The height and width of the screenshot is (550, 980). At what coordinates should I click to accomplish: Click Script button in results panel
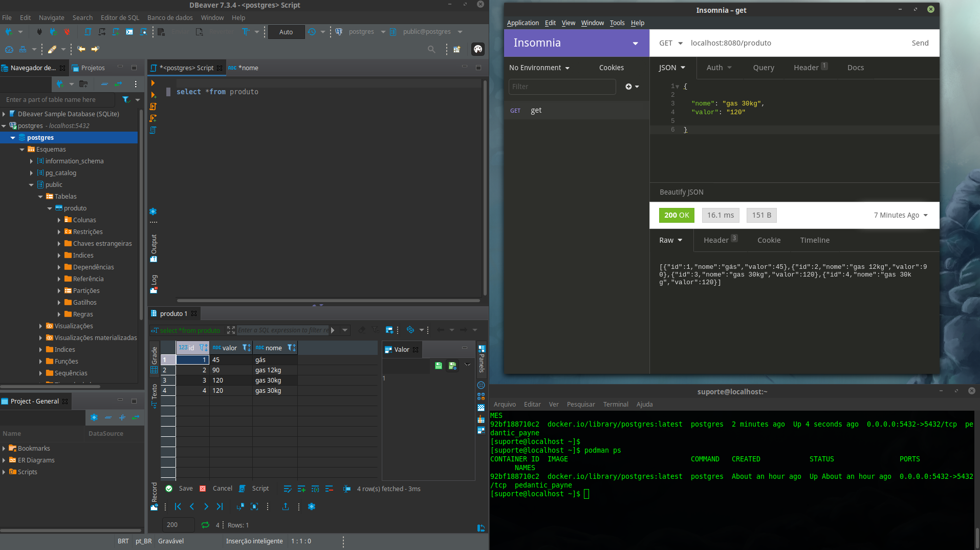254,489
